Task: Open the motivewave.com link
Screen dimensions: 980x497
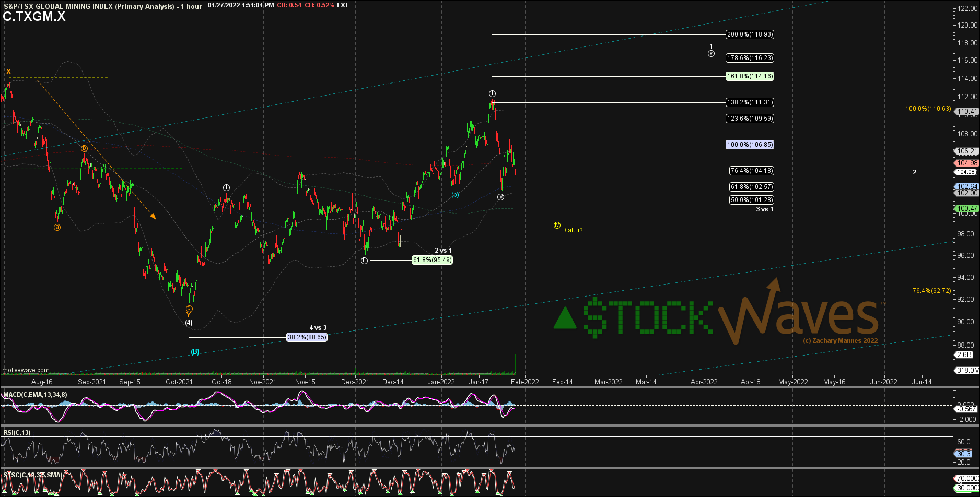Action: (26, 370)
